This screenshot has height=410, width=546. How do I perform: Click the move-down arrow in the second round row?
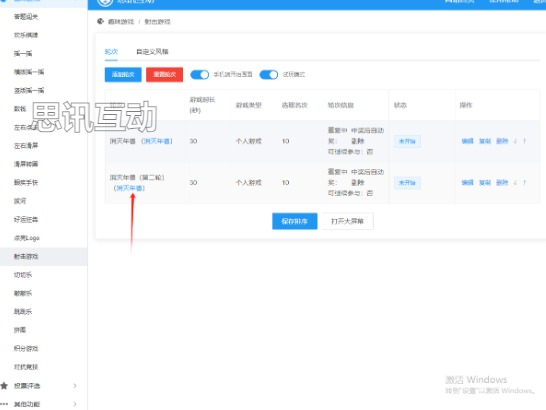pos(515,183)
